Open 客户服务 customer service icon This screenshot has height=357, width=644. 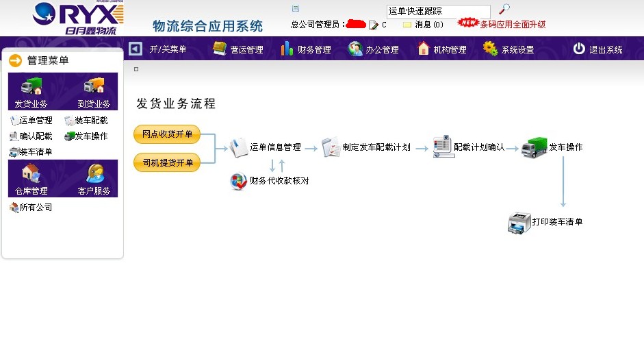point(94,175)
